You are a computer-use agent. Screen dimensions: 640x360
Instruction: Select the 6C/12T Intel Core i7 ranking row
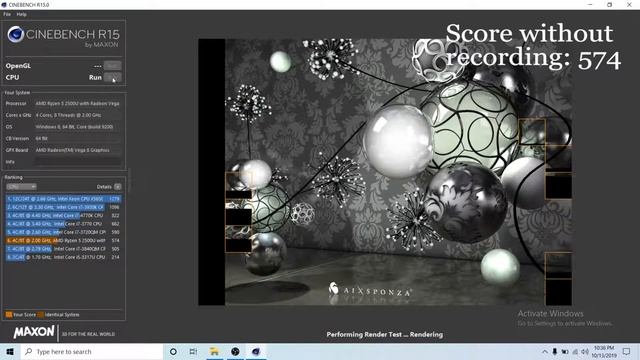(63, 207)
